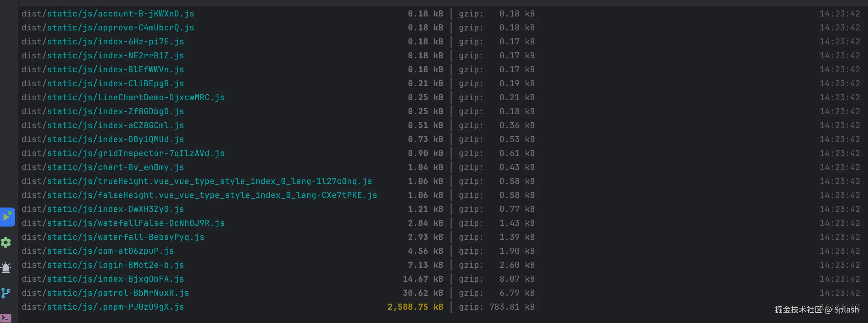The width and height of the screenshot is (868, 323).
Task: Open the Terminal tool window
Action: click(6, 318)
